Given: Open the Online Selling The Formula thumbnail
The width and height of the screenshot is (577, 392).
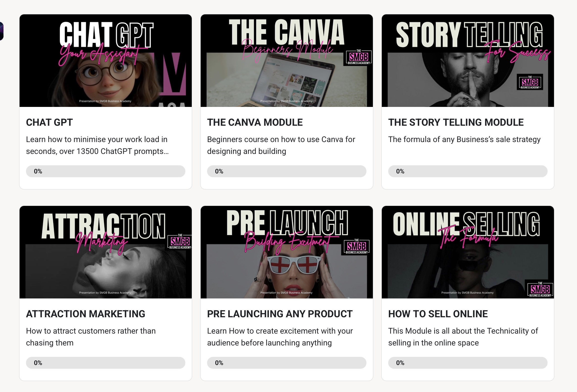Looking at the screenshot, I should (467, 252).
